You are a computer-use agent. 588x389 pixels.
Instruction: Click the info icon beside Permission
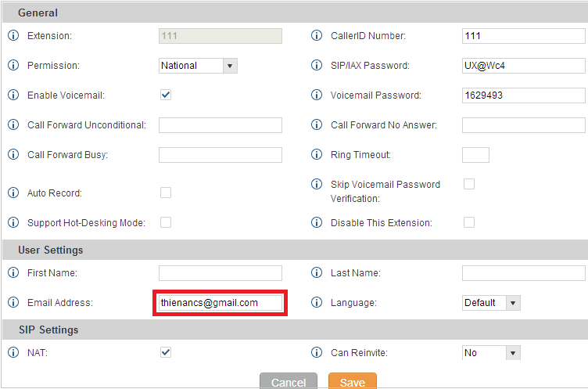coord(13,65)
